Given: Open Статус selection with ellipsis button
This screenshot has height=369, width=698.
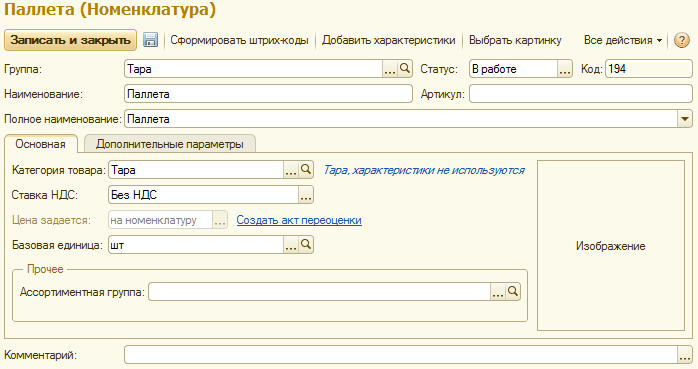Looking at the screenshot, I should tap(564, 69).
